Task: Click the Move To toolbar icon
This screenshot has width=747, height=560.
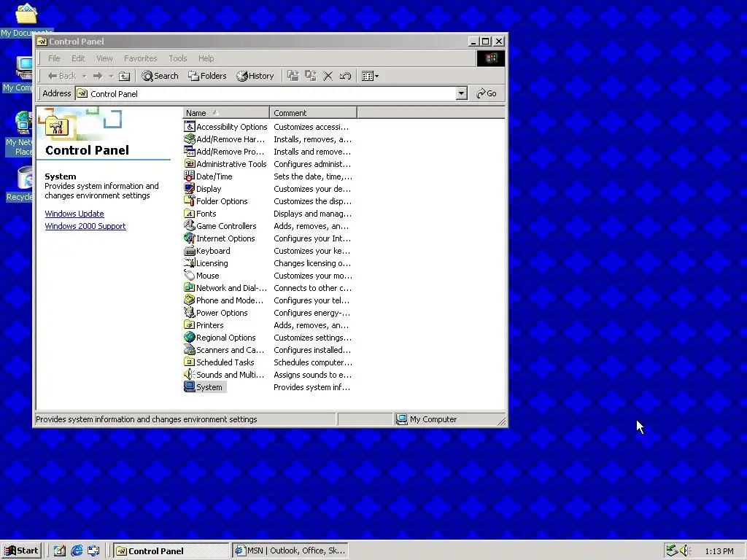Action: (x=293, y=76)
